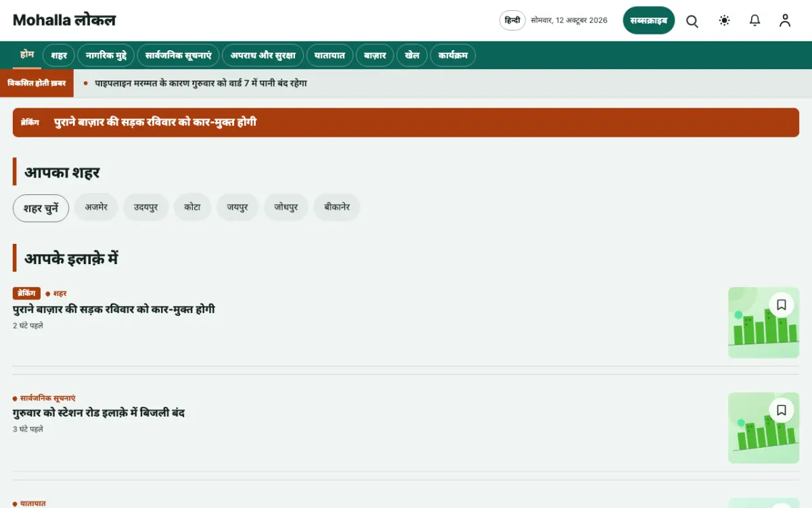Click the 2 घंटे पहले timestamp
The image size is (812, 508).
click(x=28, y=326)
